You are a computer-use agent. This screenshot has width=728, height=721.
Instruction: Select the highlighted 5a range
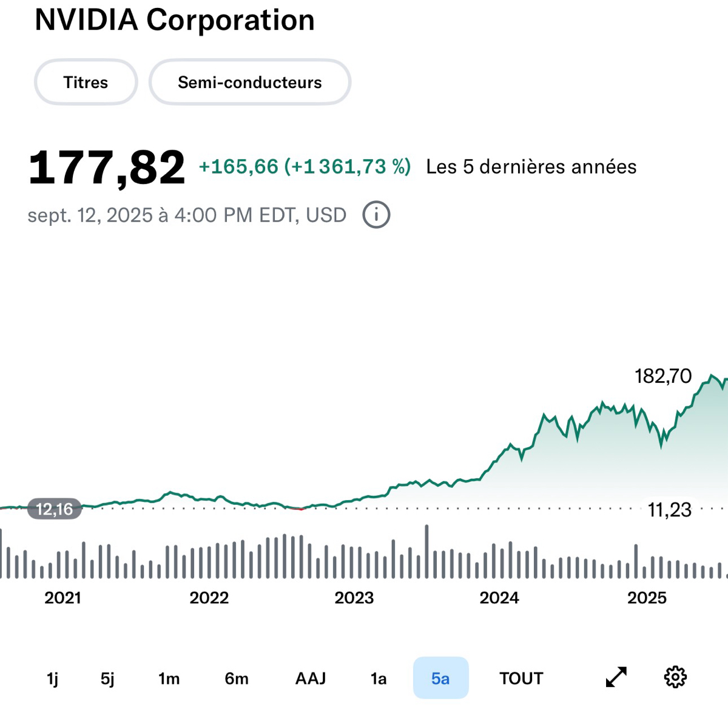pyautogui.click(x=440, y=679)
